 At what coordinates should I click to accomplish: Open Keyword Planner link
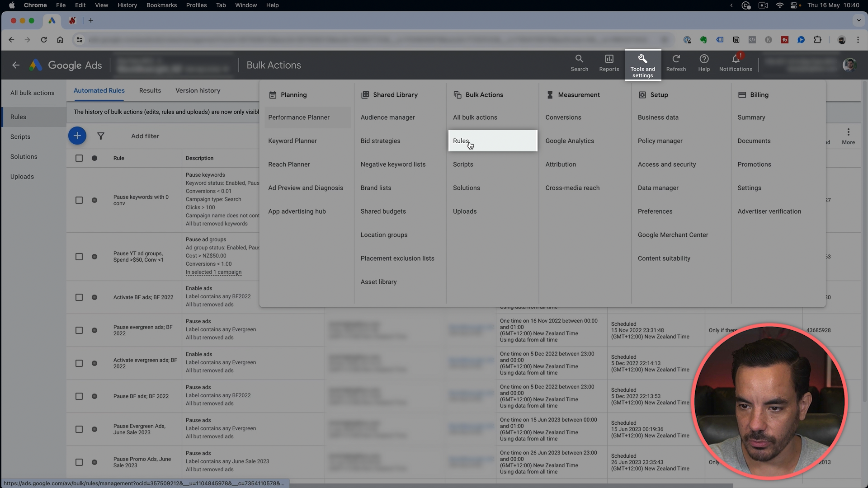[x=292, y=141]
